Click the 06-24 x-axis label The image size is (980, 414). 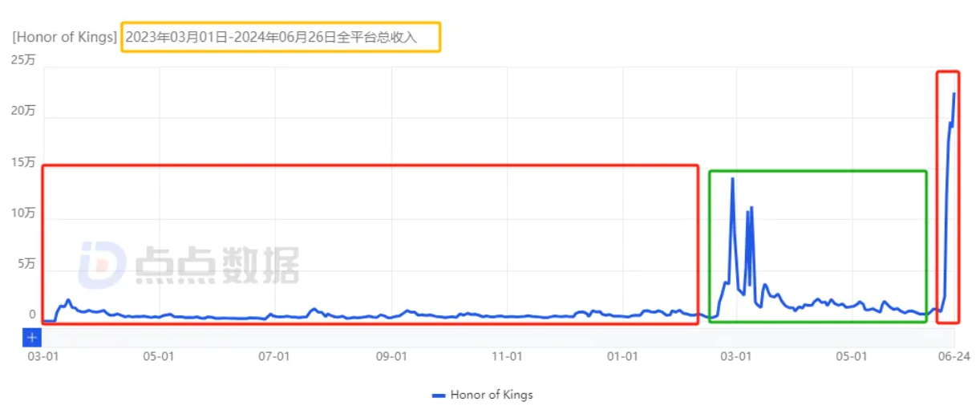(952, 356)
